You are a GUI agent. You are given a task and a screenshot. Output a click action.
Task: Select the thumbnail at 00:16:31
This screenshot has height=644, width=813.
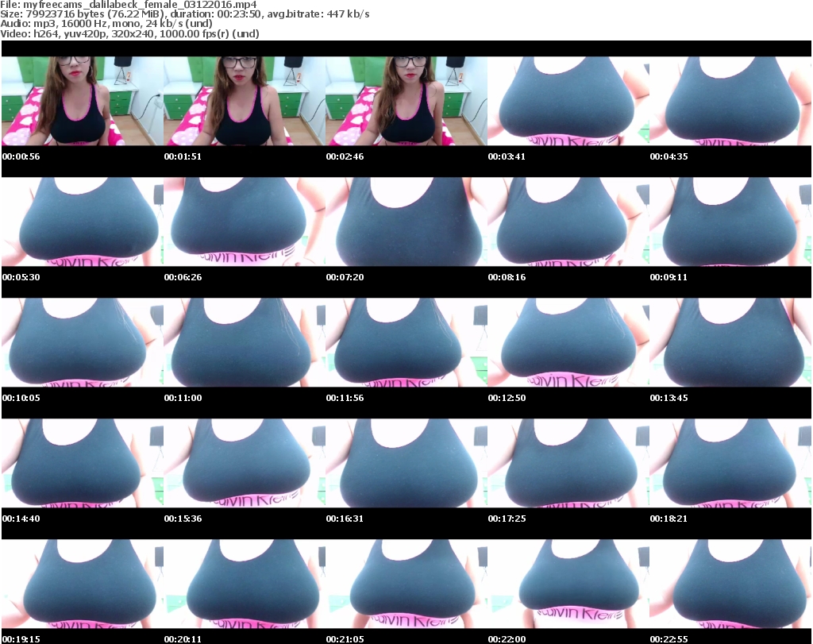[x=406, y=463]
